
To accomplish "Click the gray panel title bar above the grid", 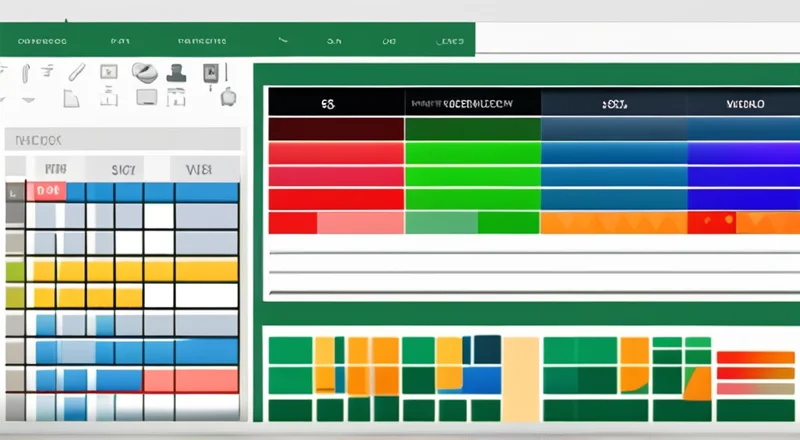I will pyautogui.click(x=122, y=139).
